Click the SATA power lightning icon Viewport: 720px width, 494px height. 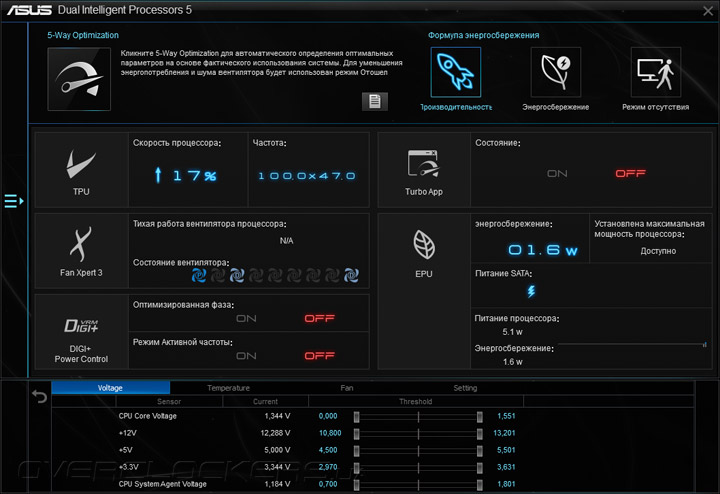tap(531, 291)
